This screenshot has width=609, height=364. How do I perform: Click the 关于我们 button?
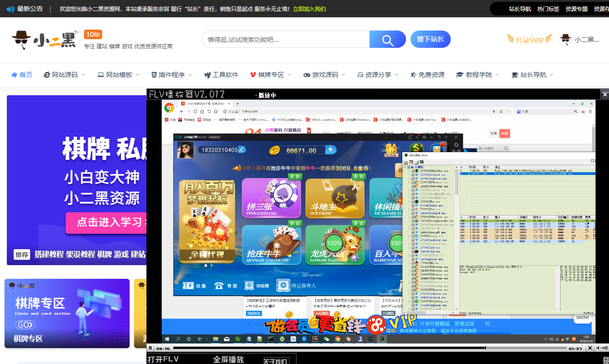coord(276,361)
